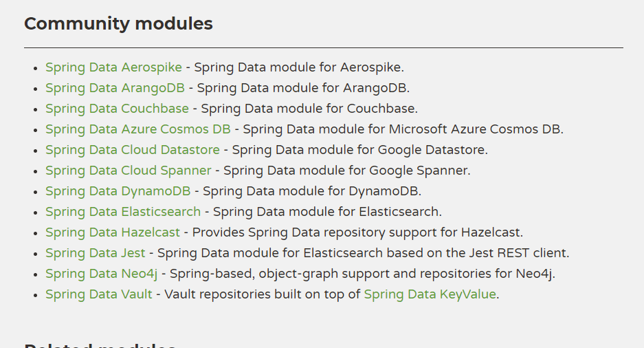Follow the Spring Data Cloud Datastore link
The image size is (644, 348).
coord(132,150)
